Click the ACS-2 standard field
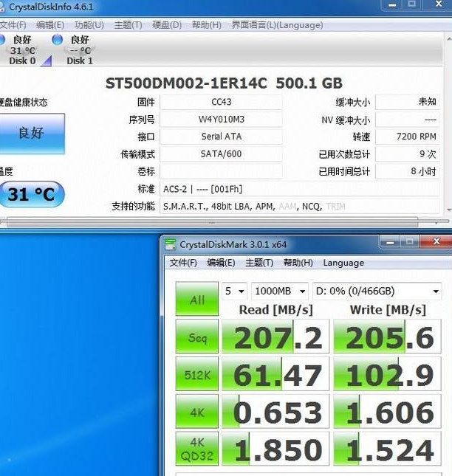452x476 pixels. [x=300, y=189]
